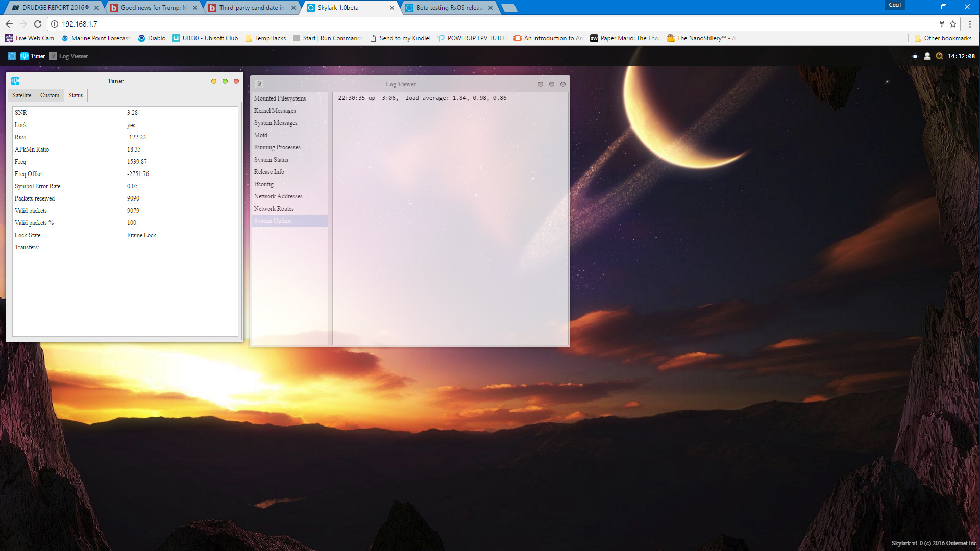Click the fullscreen arrows panel icon

coord(915,56)
